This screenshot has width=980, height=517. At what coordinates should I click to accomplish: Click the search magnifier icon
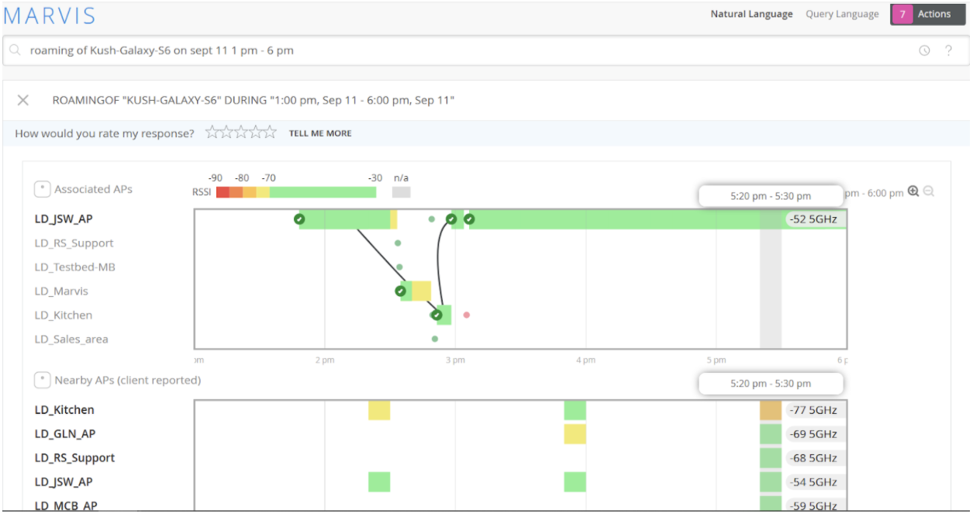coord(16,50)
